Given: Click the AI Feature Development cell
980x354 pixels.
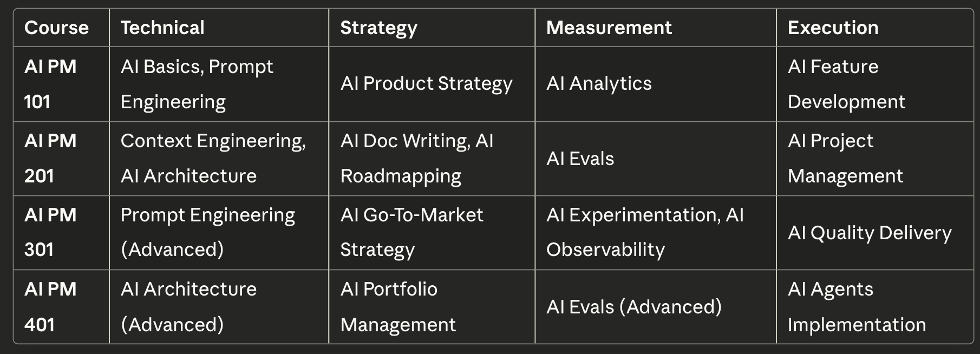Looking at the screenshot, I should [x=846, y=84].
